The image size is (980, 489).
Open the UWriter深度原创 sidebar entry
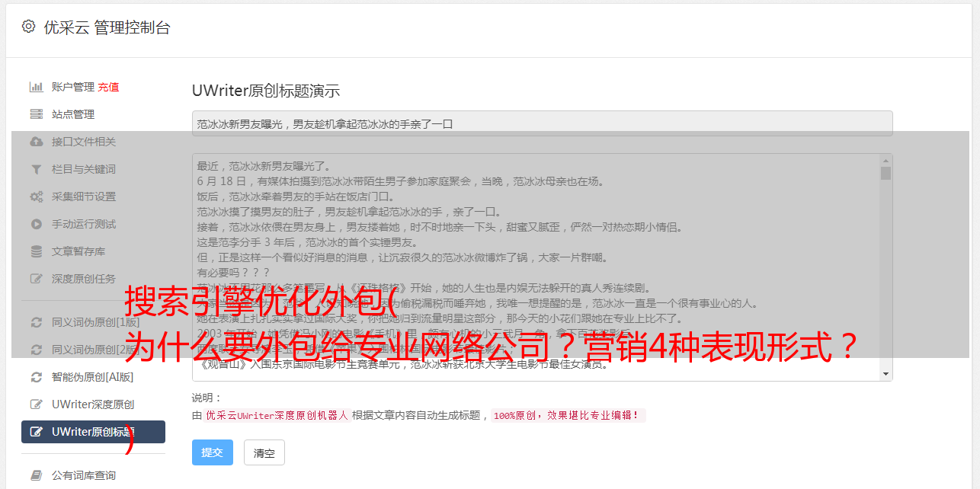[x=93, y=404]
